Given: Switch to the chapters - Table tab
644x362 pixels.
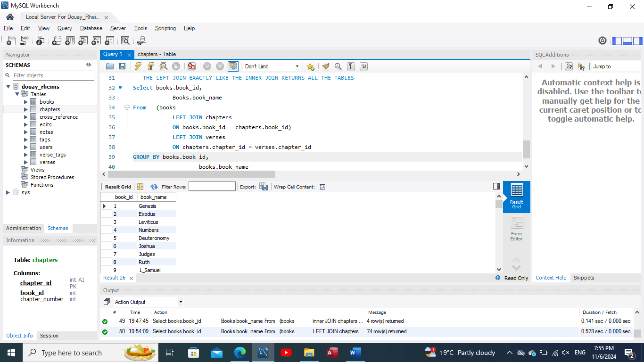Looking at the screenshot, I should pyautogui.click(x=157, y=54).
